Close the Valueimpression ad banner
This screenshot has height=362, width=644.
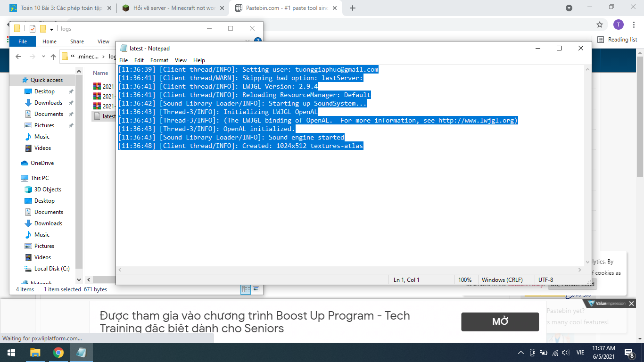[632, 304]
